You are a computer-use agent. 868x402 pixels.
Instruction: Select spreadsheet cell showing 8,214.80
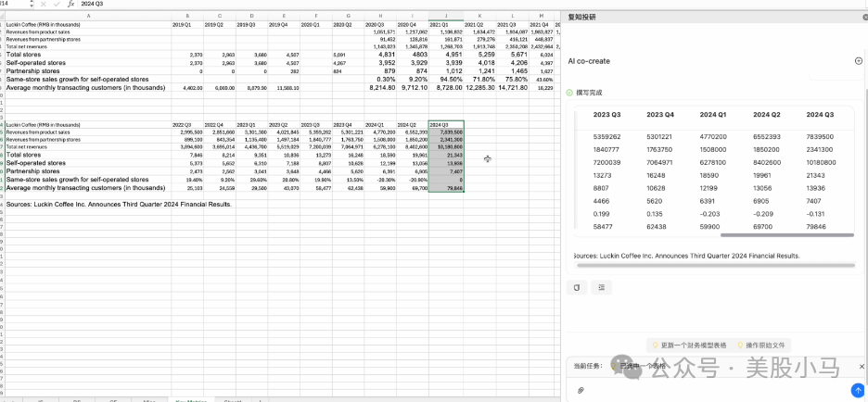[x=380, y=88]
